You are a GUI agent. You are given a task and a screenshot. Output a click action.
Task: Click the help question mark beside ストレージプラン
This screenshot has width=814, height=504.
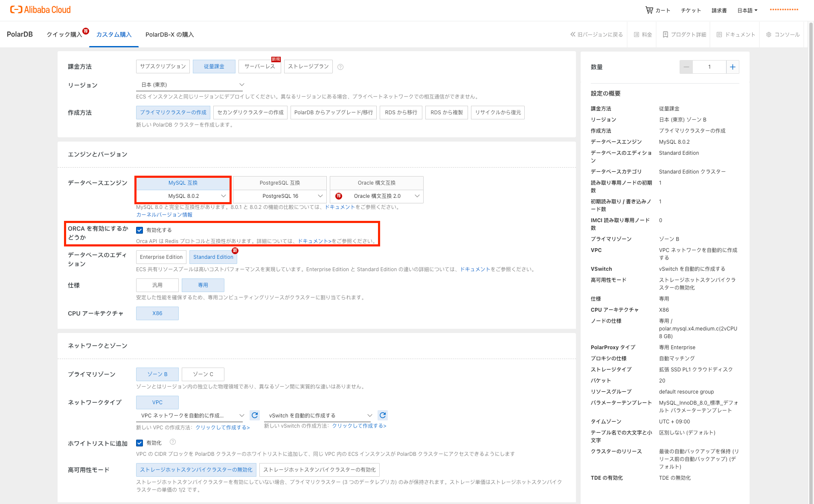pyautogui.click(x=340, y=67)
